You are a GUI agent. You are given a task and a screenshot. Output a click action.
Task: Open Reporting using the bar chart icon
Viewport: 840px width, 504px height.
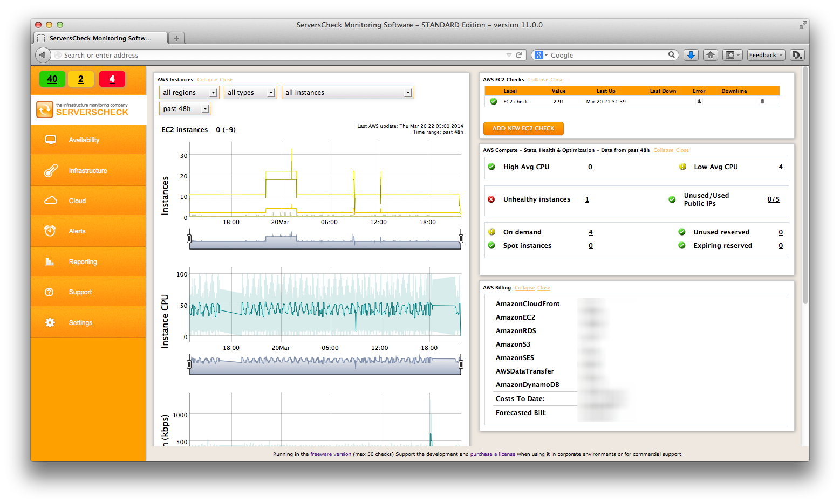pyautogui.click(x=51, y=261)
